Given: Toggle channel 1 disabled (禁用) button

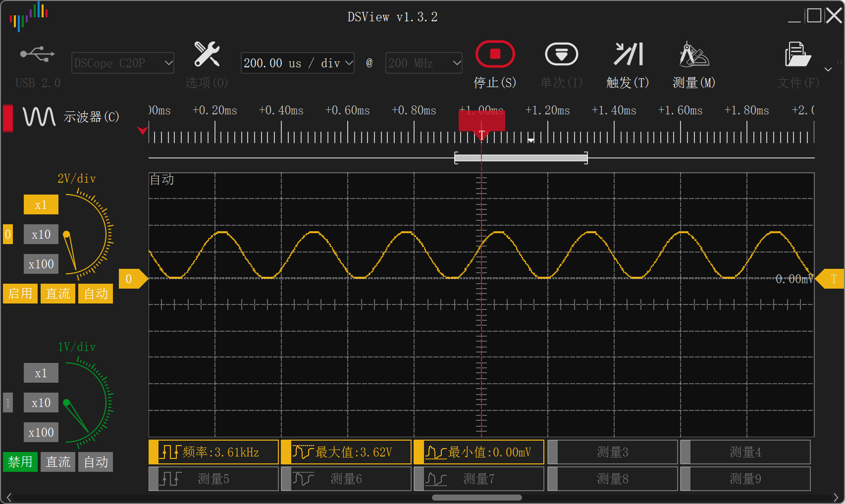Looking at the screenshot, I should (20, 462).
